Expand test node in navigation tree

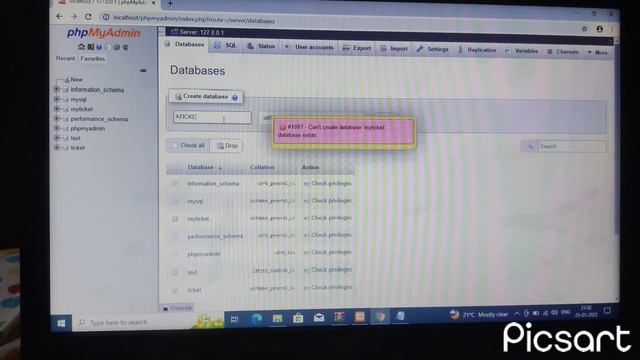tap(57, 138)
